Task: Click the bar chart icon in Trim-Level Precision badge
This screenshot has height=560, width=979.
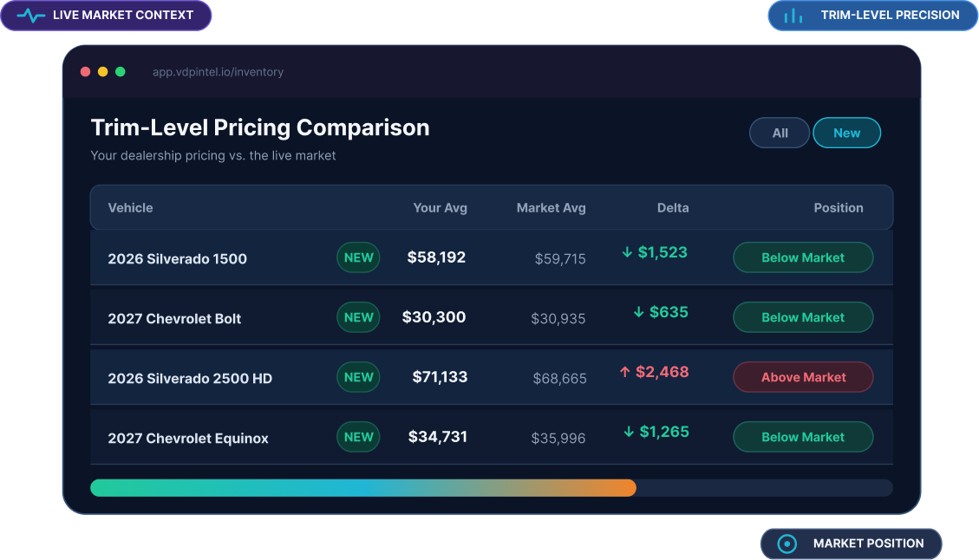Action: coord(793,16)
